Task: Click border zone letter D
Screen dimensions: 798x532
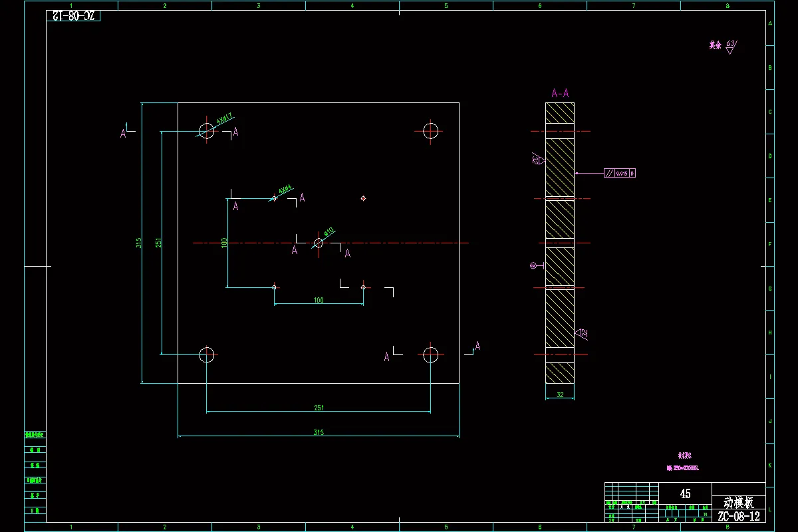Action: click(x=770, y=156)
